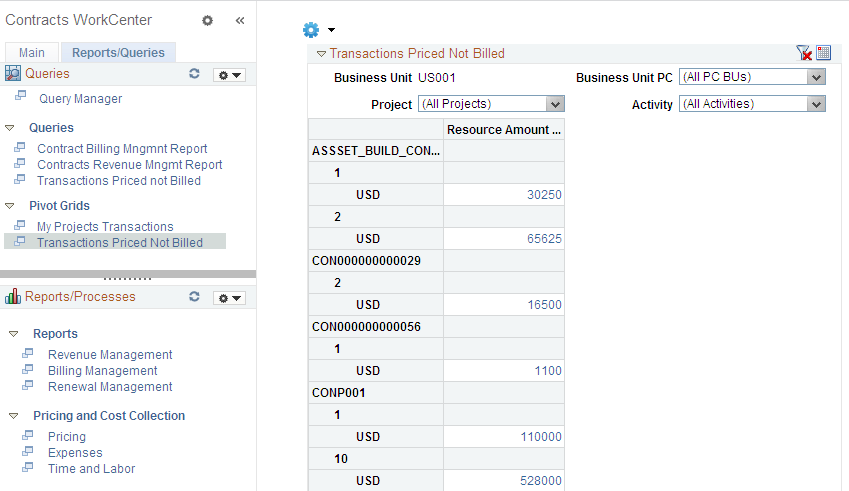Viewport: 849px width, 491px height.
Task: Refresh the Queries pagelet
Action: (195, 74)
